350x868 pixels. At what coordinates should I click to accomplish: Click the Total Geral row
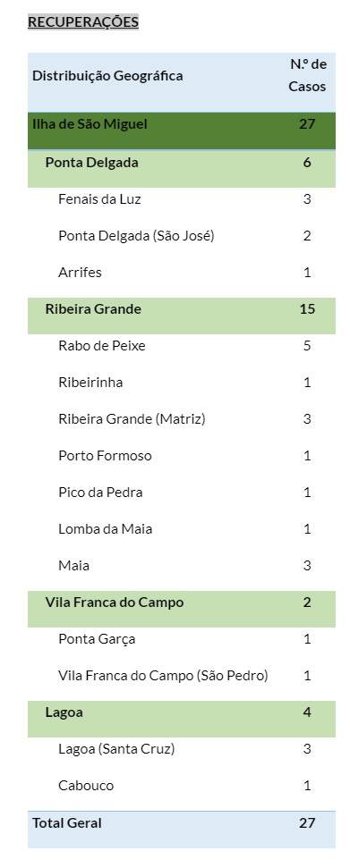pos(182,830)
